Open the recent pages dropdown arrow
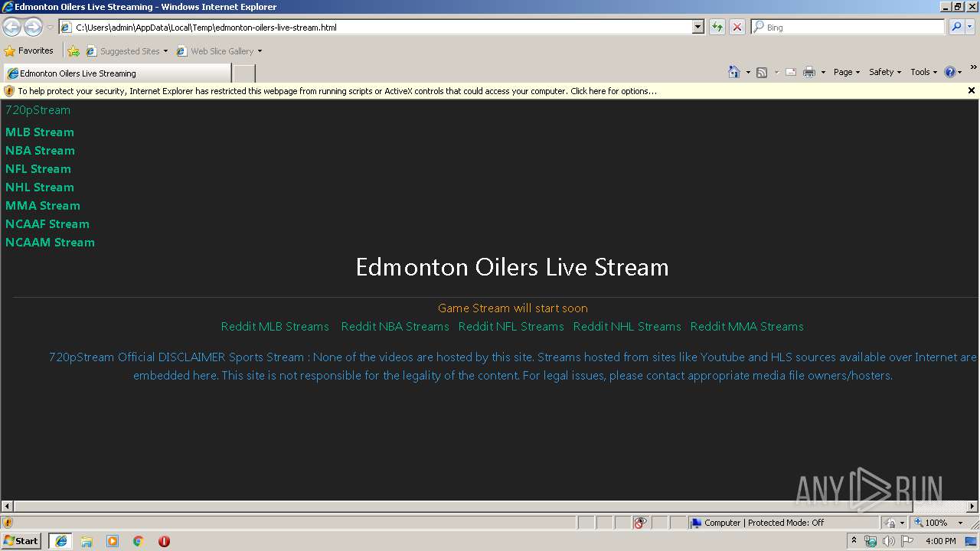Screen dimensions: 980x551 (x=50, y=28)
